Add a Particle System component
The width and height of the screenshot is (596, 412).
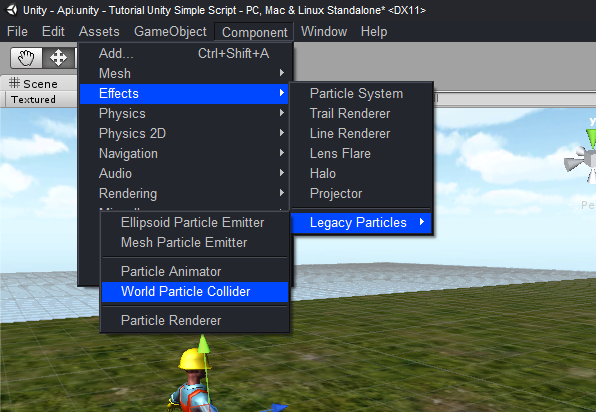(361, 93)
